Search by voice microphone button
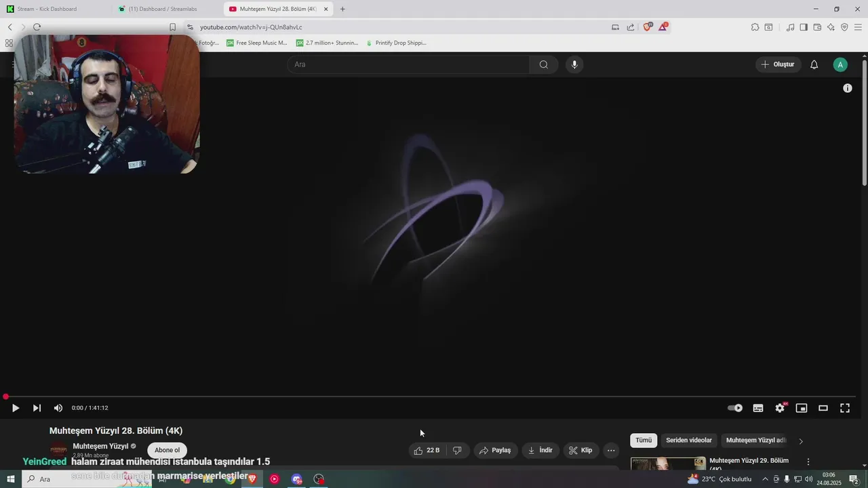 574,64
